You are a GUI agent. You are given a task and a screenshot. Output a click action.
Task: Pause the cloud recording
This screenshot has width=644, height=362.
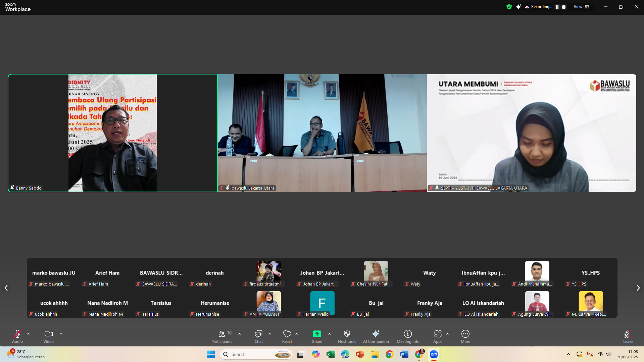(x=557, y=7)
